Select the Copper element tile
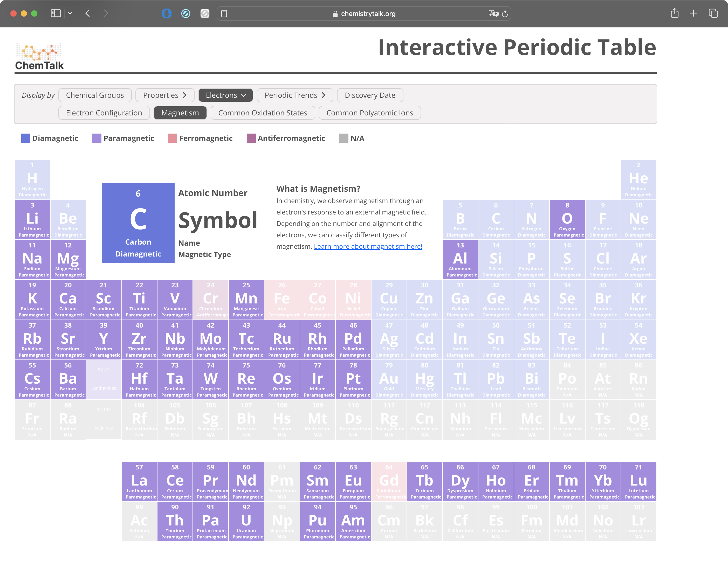 click(389, 300)
